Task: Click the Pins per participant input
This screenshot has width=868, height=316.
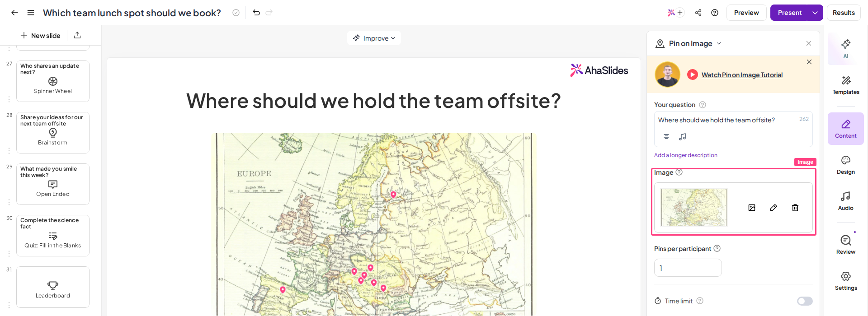Action: coord(688,268)
